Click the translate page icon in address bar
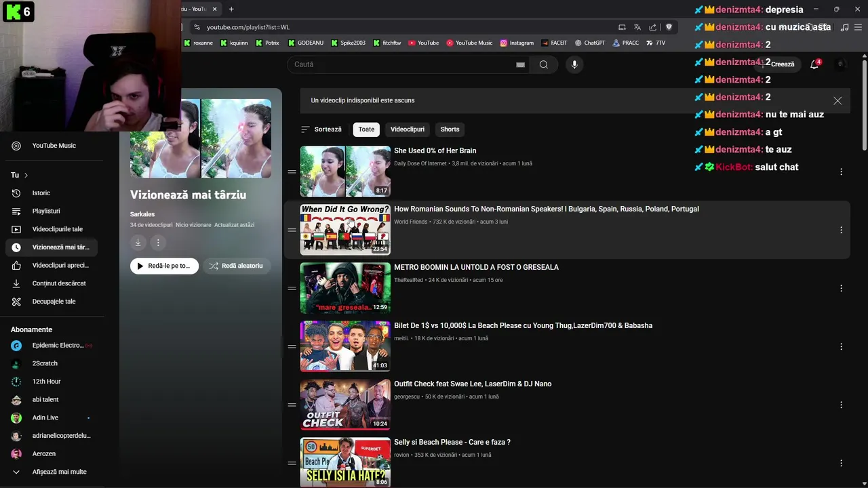This screenshot has height=488, width=868. 637,27
